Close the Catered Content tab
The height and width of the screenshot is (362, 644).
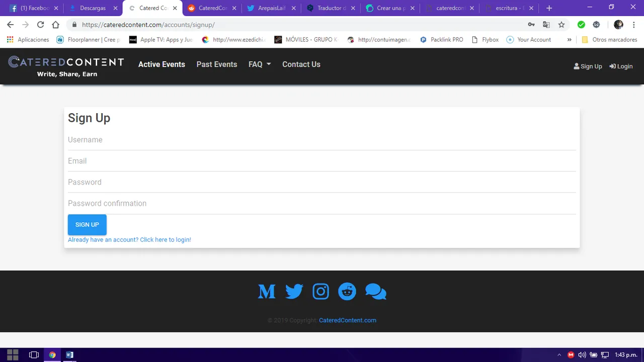click(175, 8)
